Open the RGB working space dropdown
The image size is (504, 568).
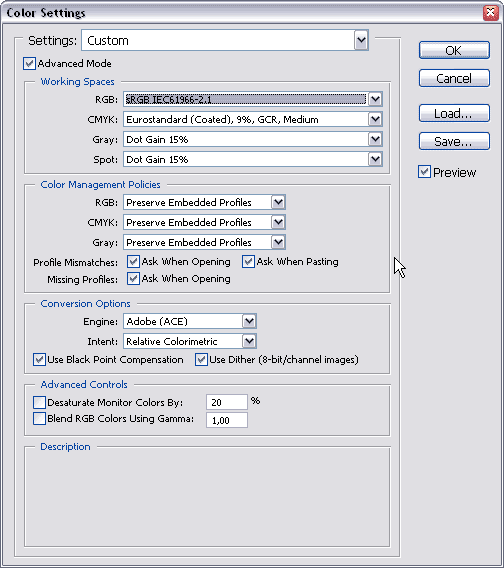pos(253,99)
